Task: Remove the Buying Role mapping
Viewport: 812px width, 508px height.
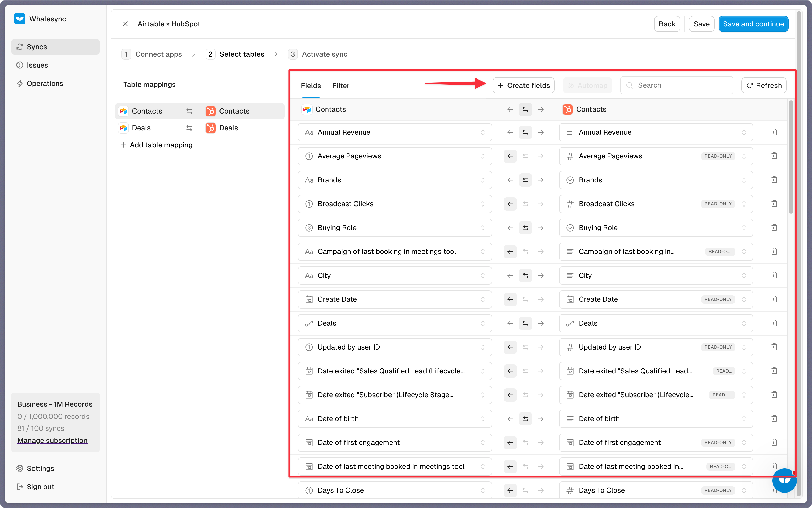Action: coord(774,228)
